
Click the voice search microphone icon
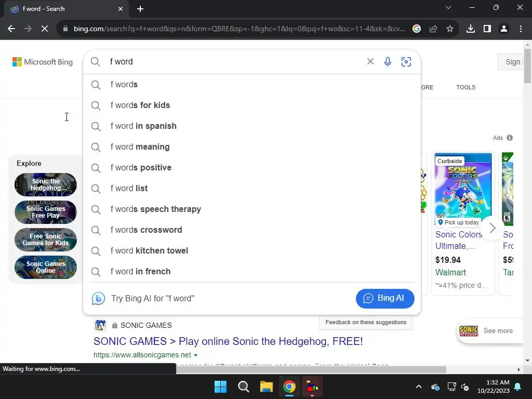coord(388,62)
